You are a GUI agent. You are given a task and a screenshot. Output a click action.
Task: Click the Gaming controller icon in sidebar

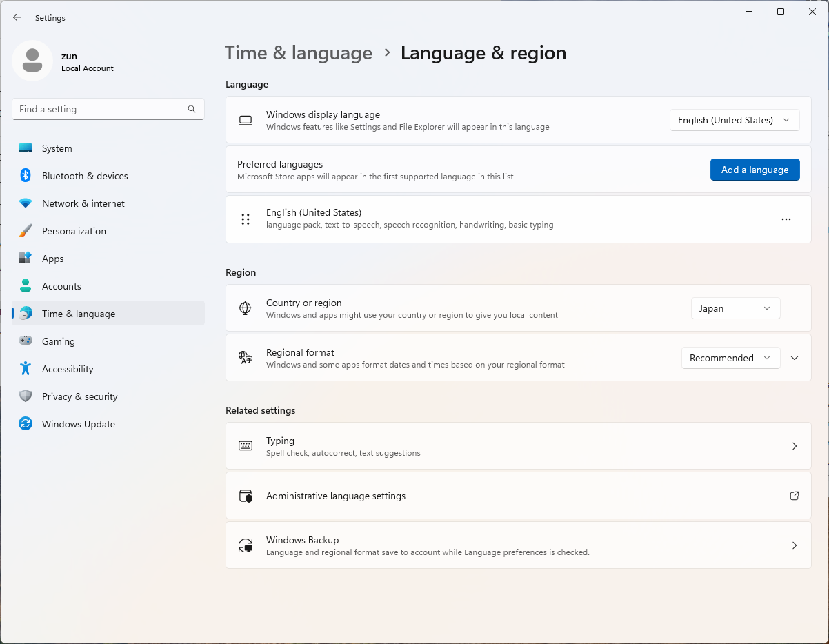pos(26,341)
